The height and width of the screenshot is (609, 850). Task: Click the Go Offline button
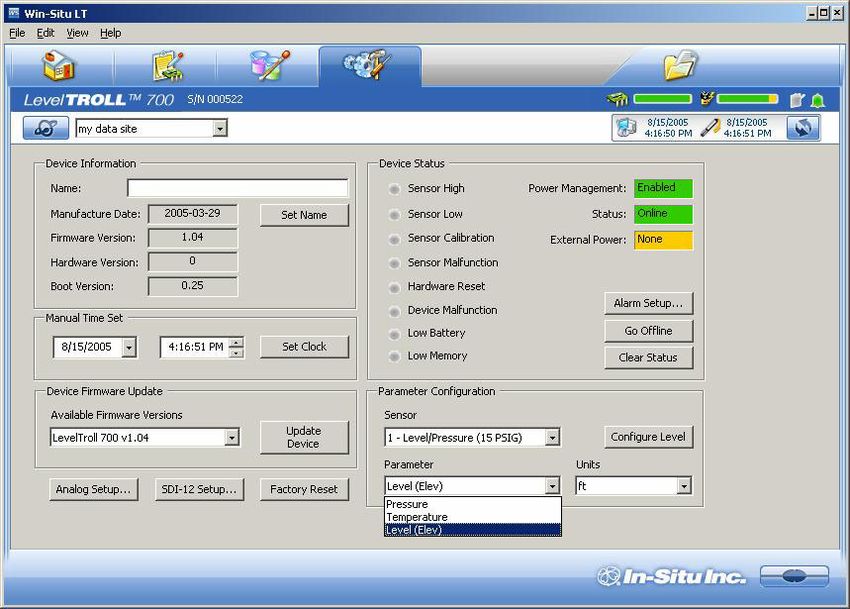(648, 331)
